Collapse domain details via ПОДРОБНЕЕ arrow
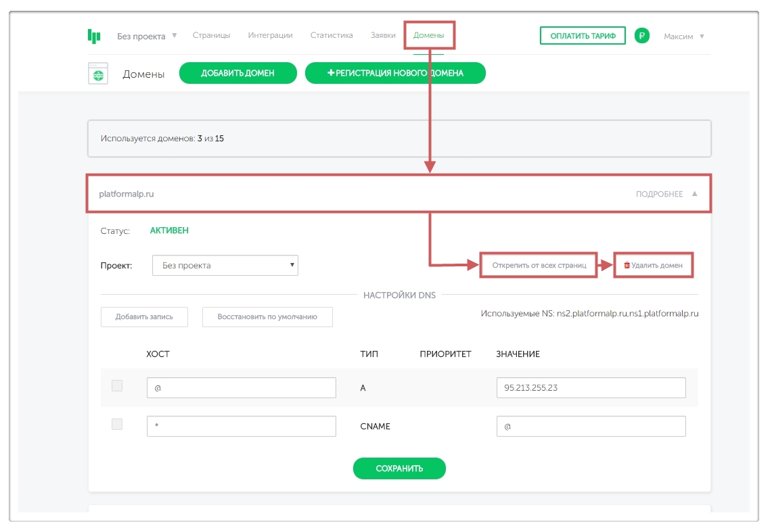Screen dimensions: 772x532 694,194
